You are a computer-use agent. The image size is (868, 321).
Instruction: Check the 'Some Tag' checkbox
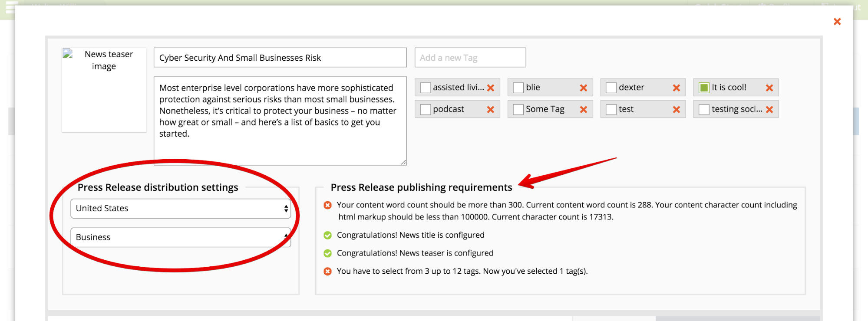tap(518, 109)
